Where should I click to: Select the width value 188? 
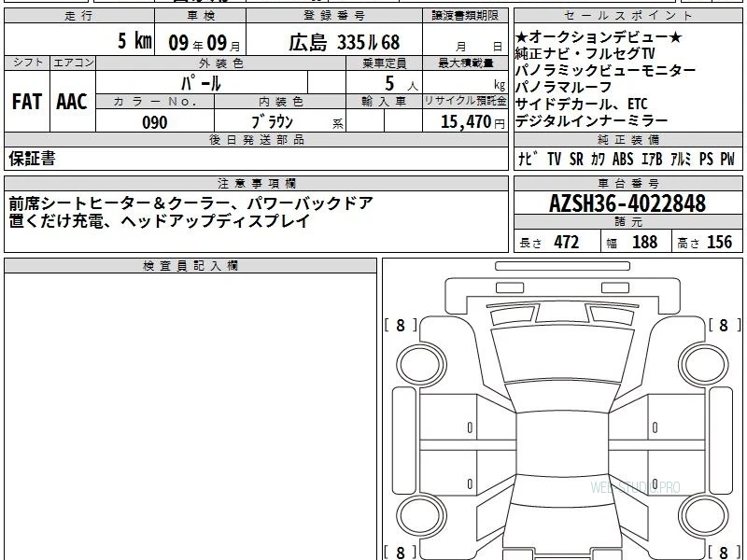644,242
